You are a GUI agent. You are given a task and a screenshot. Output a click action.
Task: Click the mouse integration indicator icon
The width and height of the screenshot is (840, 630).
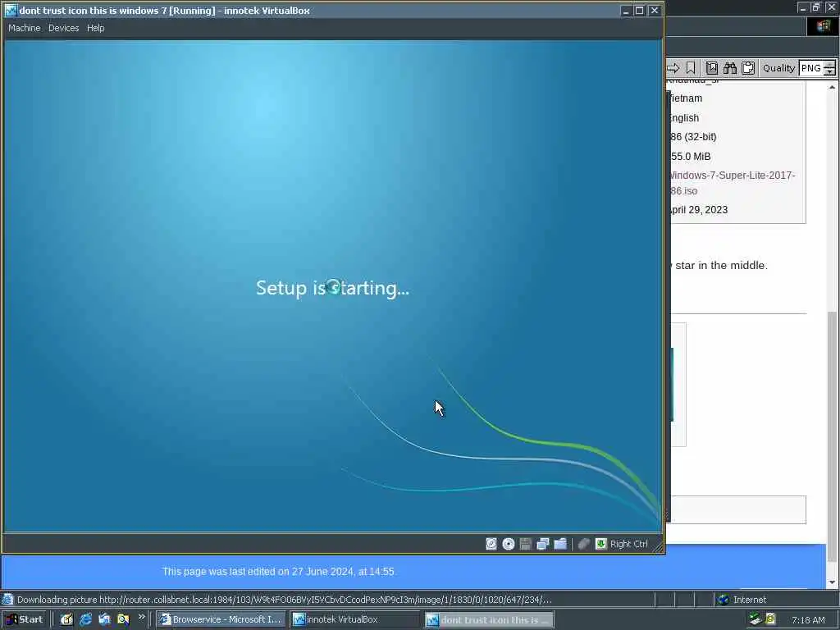(584, 544)
